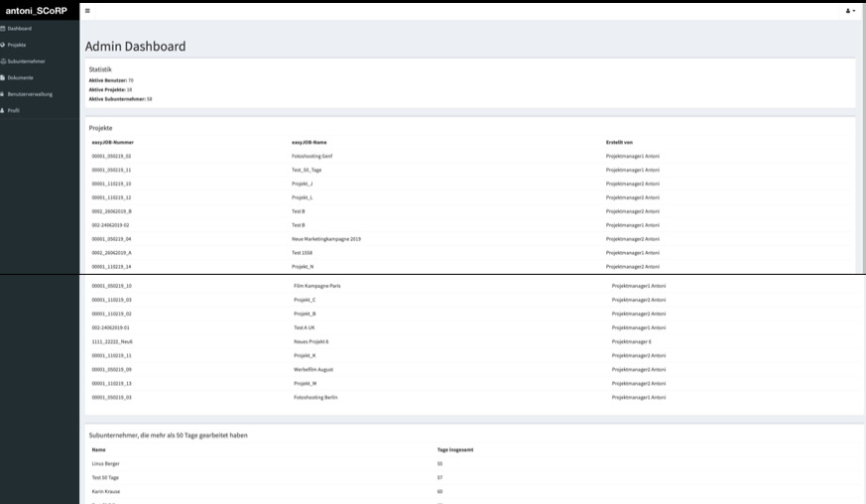Select project row Fotoshooting Genf
866x504 pixels.
[x=305, y=156]
